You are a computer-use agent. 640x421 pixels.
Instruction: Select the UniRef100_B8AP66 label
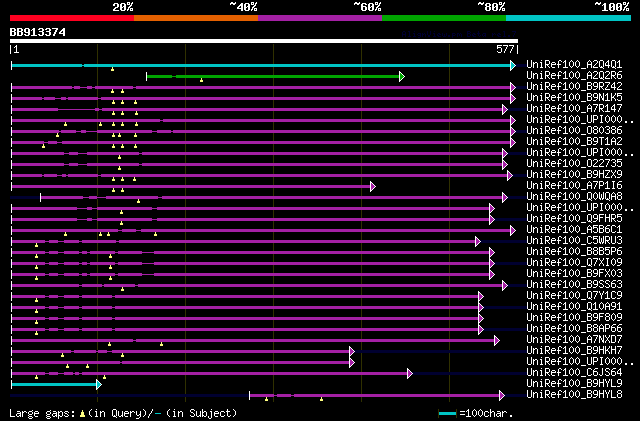point(574,329)
